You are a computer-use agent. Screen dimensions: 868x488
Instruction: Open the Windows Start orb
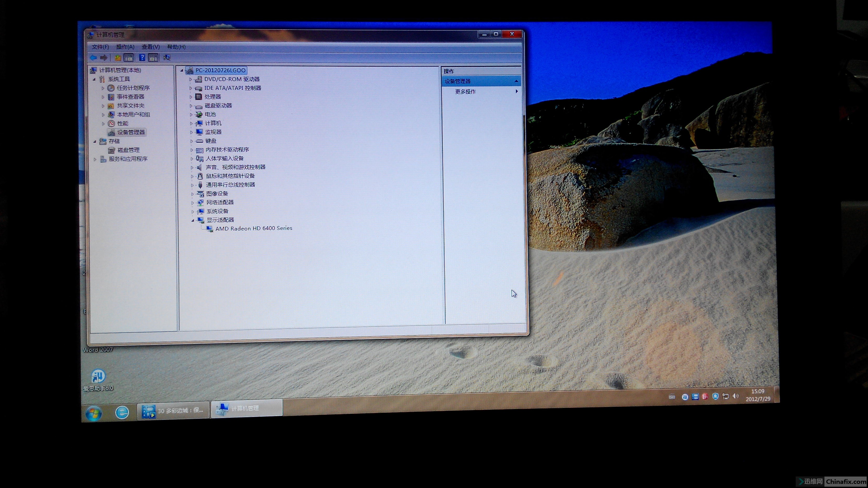tap(94, 413)
